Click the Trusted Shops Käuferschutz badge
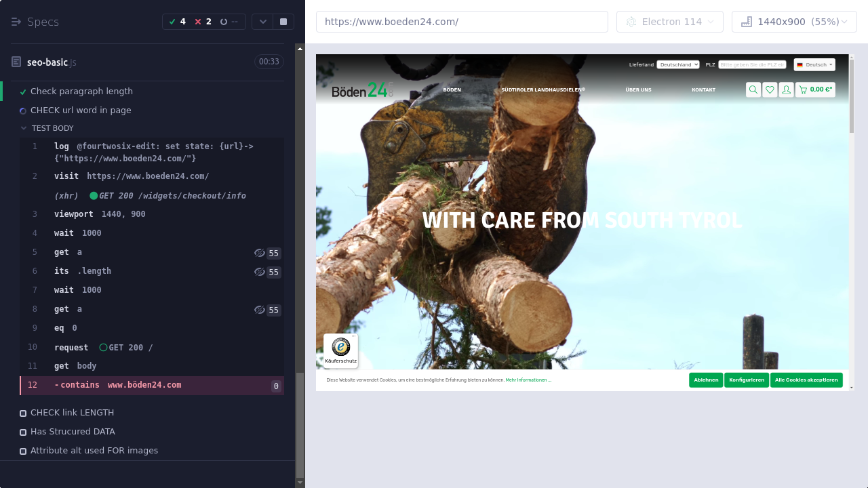This screenshot has width=868, height=488. point(340,350)
